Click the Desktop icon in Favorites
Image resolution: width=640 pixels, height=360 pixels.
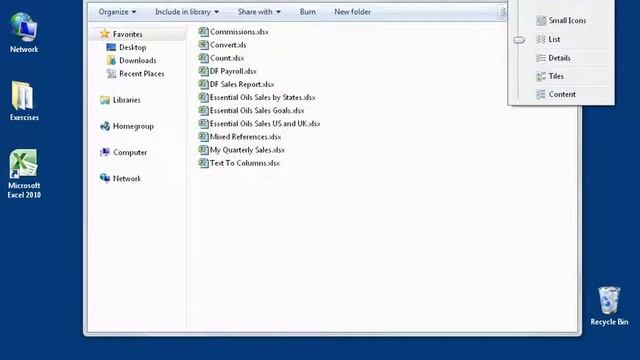(x=111, y=47)
